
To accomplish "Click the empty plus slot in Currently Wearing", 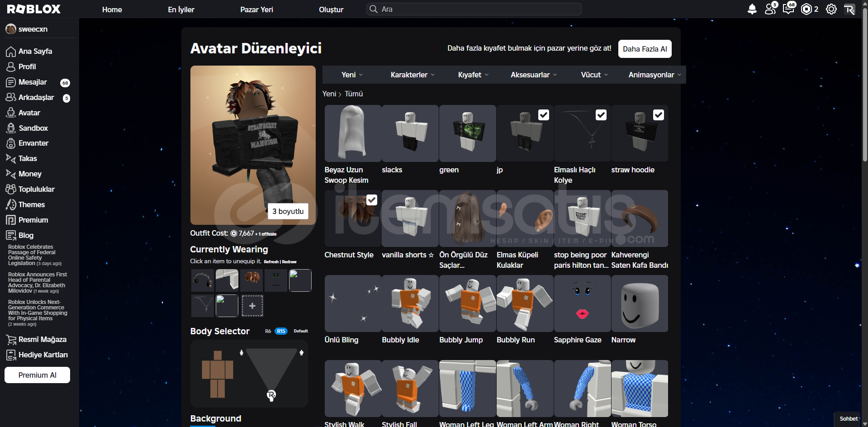I will pos(252,306).
